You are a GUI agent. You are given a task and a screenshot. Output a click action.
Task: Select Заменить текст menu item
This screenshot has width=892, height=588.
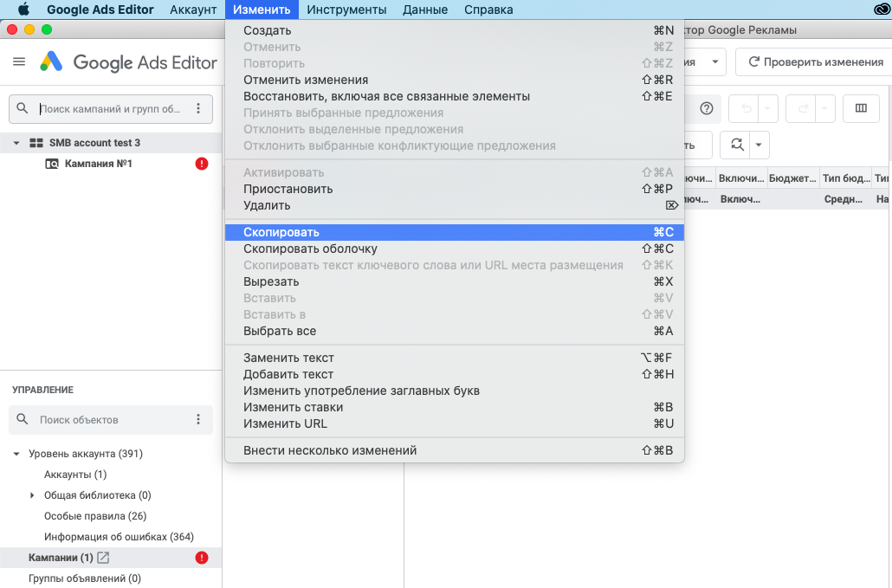tap(455, 358)
